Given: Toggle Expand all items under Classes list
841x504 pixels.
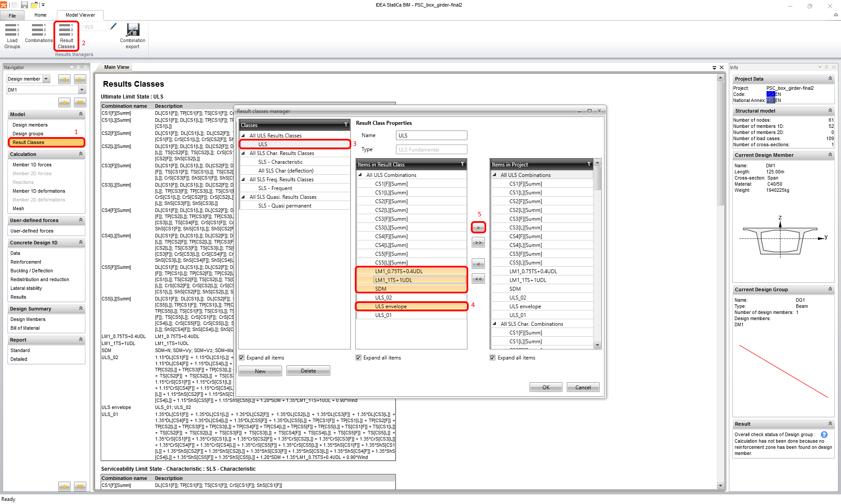Looking at the screenshot, I should pyautogui.click(x=242, y=358).
